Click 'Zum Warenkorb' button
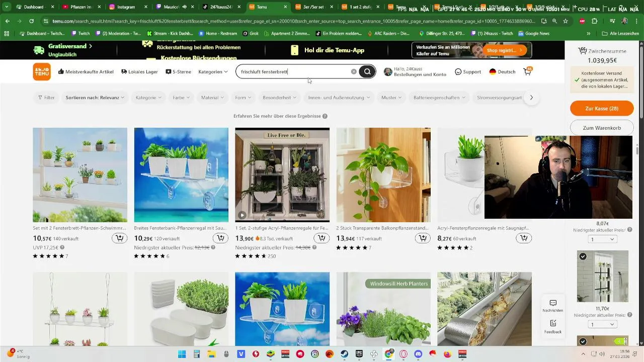 click(x=602, y=128)
